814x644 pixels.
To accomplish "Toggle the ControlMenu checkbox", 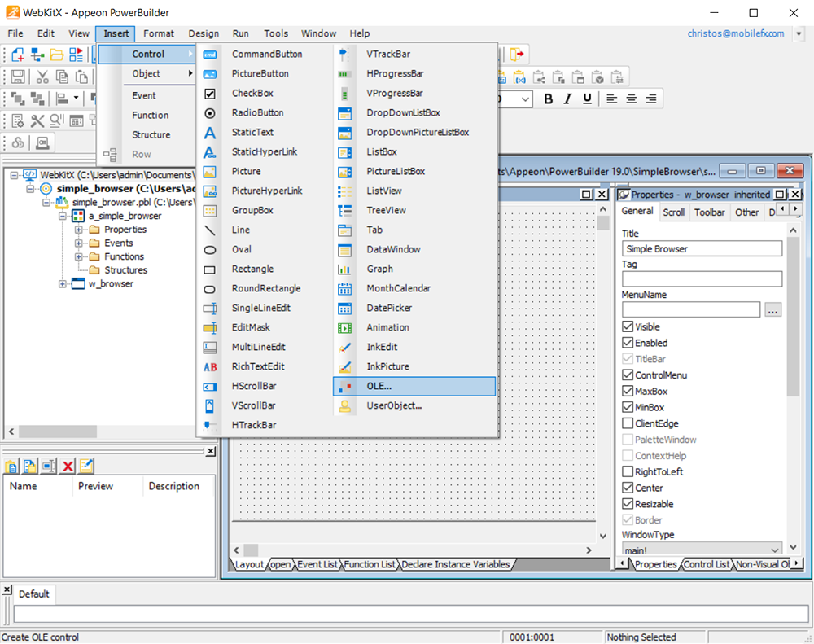I will 628,375.
